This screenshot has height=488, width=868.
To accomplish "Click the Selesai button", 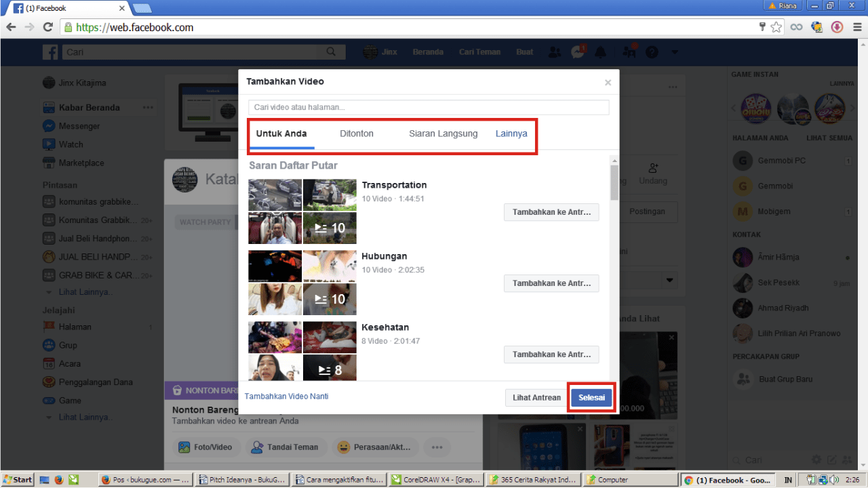I will [x=591, y=398].
